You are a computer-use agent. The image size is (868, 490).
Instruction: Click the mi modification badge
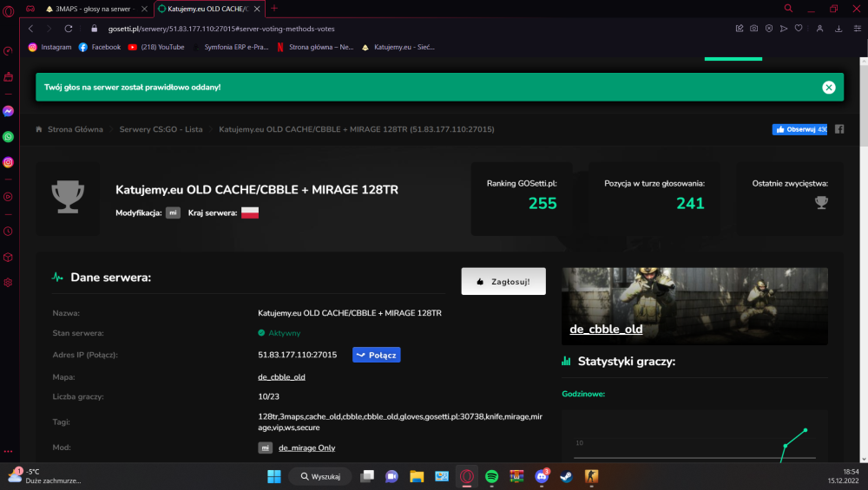pyautogui.click(x=173, y=213)
